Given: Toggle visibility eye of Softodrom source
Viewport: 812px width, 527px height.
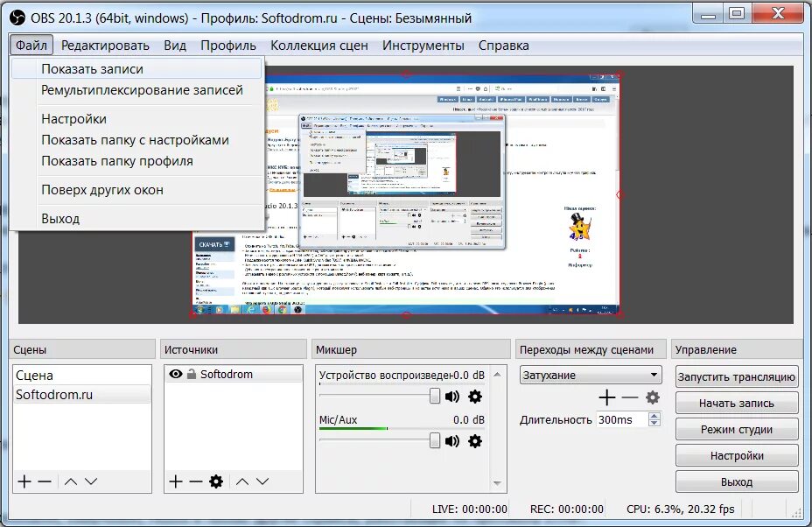Looking at the screenshot, I should pos(176,374).
